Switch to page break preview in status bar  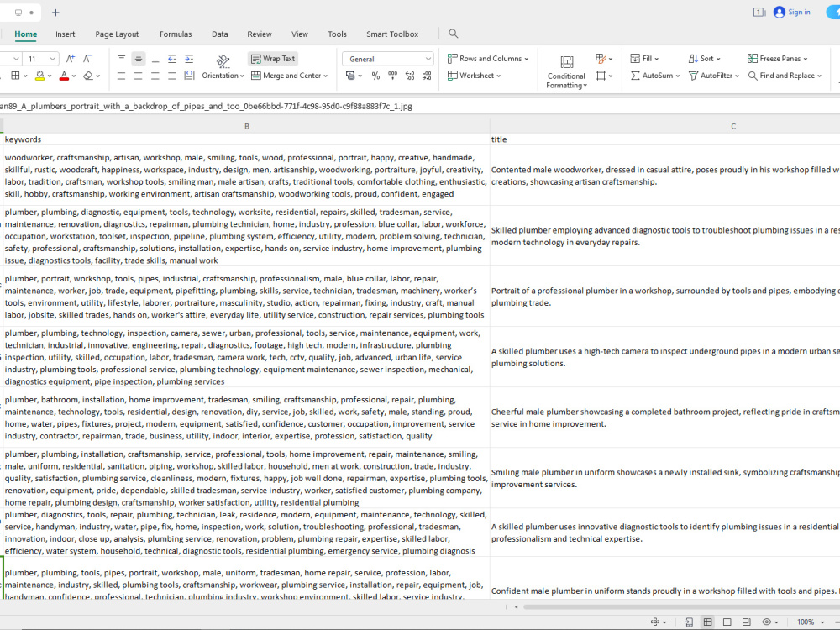pyautogui.click(x=727, y=622)
